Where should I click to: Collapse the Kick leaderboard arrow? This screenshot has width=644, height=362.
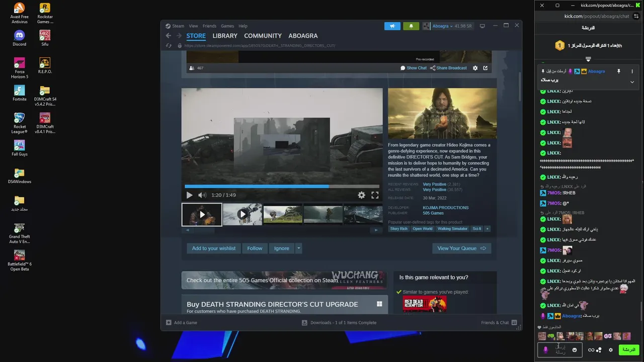(x=588, y=59)
